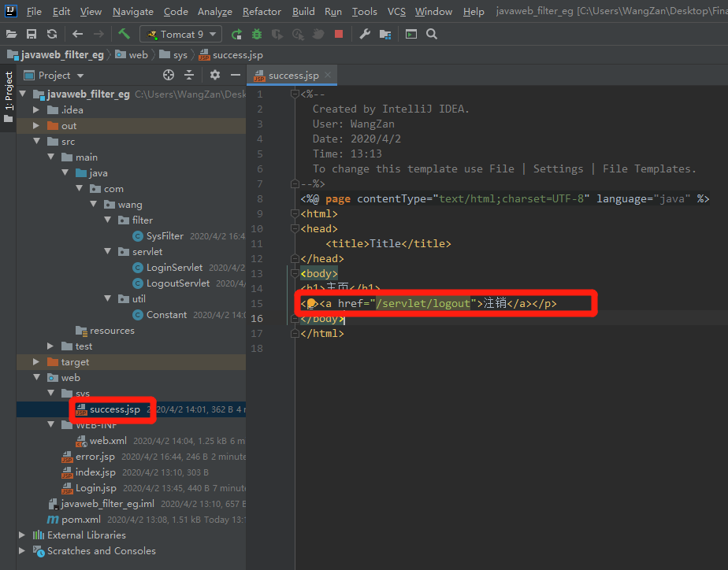The image size is (728, 570).
Task: Select Login.jsp in the project tree
Action: (x=95, y=488)
